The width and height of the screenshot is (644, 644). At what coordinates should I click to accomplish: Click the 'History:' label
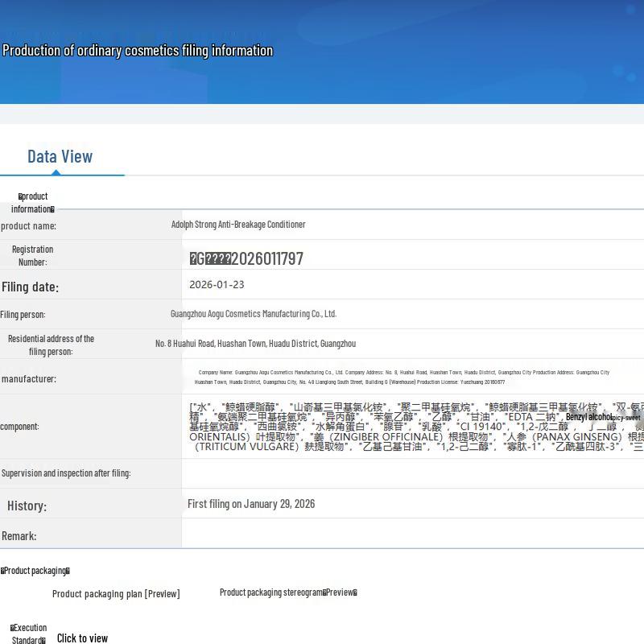[27, 506]
